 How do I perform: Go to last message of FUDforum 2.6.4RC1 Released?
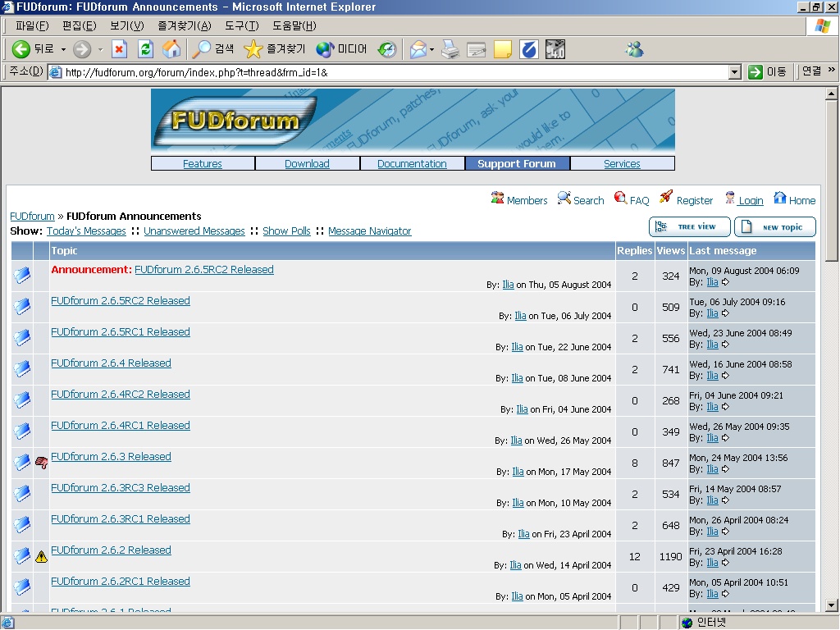(x=725, y=438)
